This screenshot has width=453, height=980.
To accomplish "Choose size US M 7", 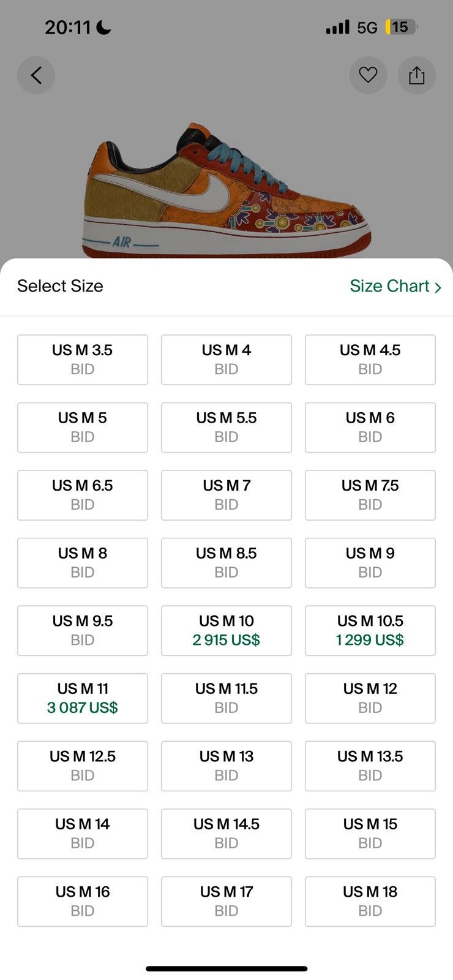I will coord(226,495).
